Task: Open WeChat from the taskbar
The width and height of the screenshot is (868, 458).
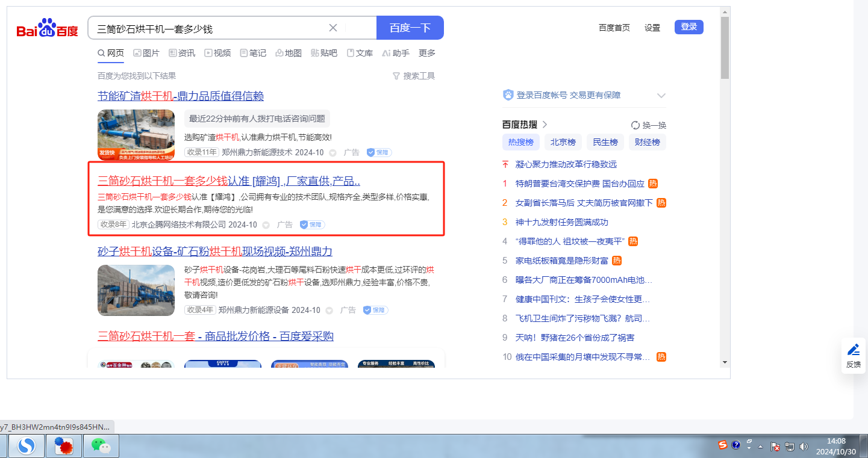Action: pos(101,446)
